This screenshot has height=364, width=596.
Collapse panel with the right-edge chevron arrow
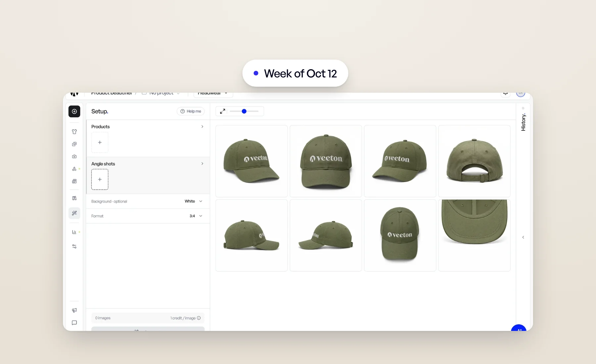click(x=523, y=237)
